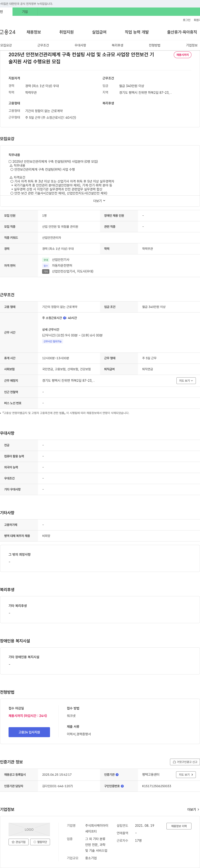Click the company name 주식회사케이아이세이프티
This screenshot has width=200, height=868.
tap(97, 828)
